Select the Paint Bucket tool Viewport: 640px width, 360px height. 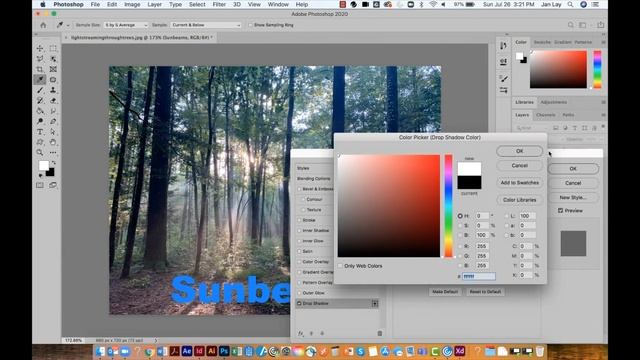40,111
